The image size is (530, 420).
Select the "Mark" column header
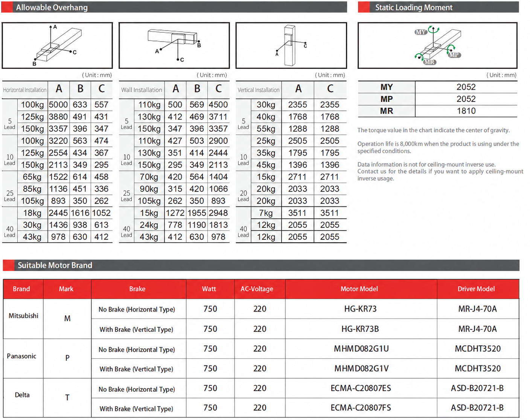pos(66,289)
